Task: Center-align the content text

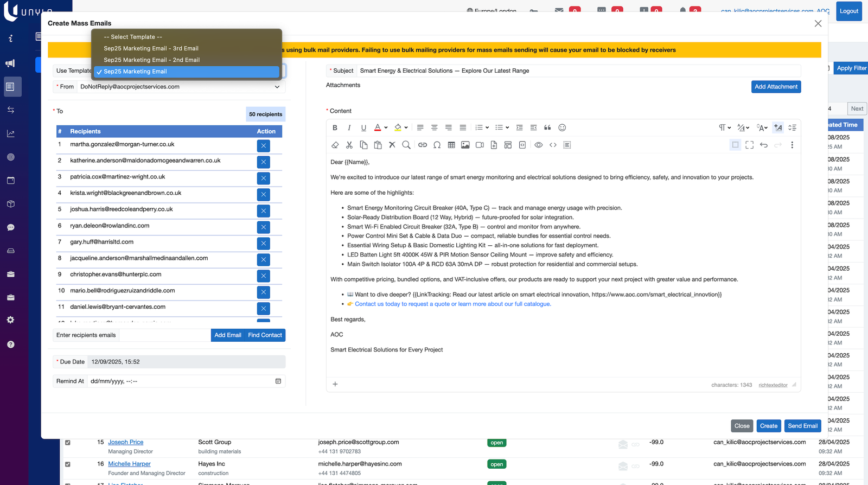Action: [434, 128]
